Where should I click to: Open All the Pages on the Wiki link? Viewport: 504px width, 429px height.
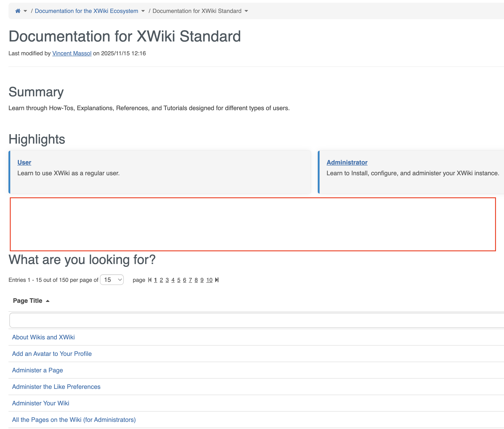pyautogui.click(x=74, y=419)
